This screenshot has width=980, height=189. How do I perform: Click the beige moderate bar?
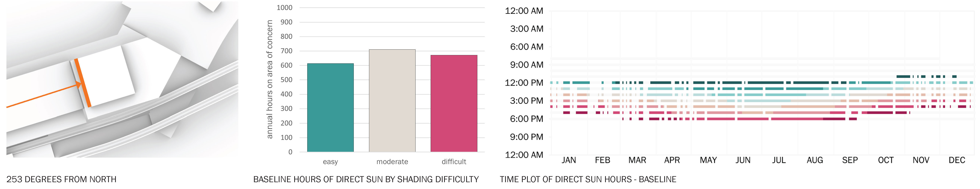pyautogui.click(x=392, y=101)
